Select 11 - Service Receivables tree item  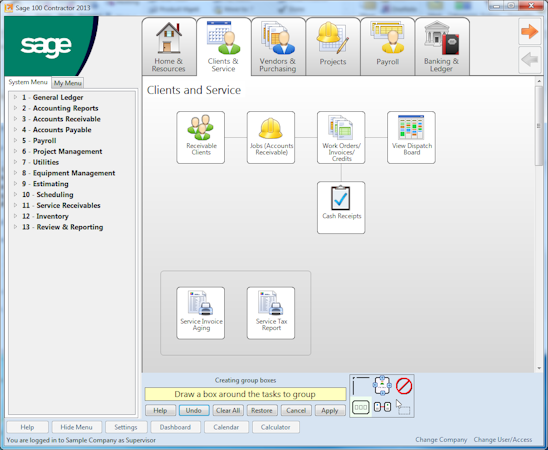[61, 205]
